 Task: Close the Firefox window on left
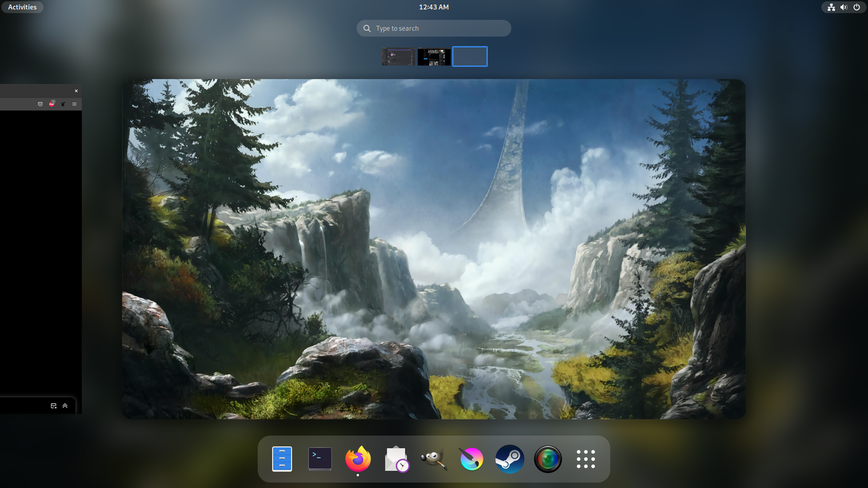pyautogui.click(x=76, y=90)
